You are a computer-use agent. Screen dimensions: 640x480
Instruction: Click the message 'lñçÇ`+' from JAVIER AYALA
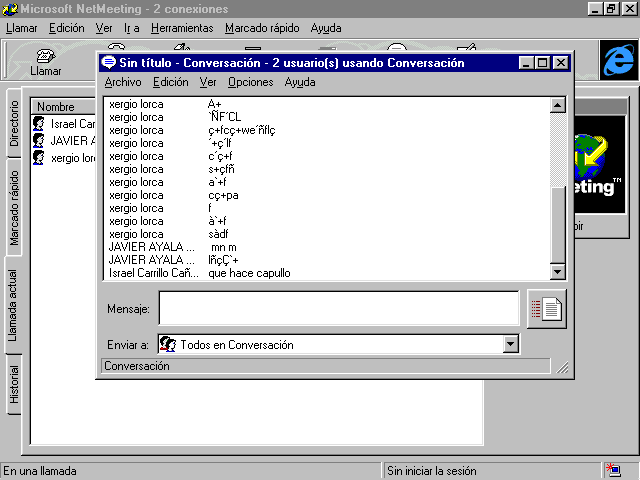[x=223, y=260]
